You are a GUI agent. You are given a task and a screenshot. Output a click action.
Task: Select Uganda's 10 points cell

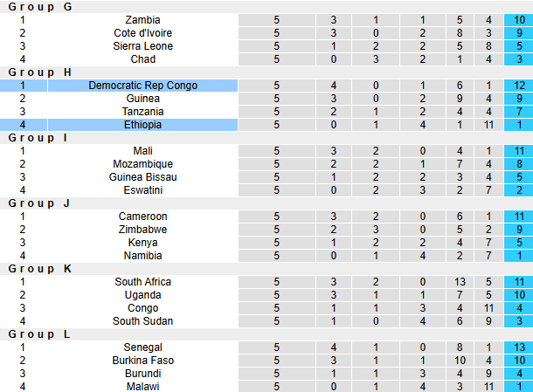coord(519,295)
